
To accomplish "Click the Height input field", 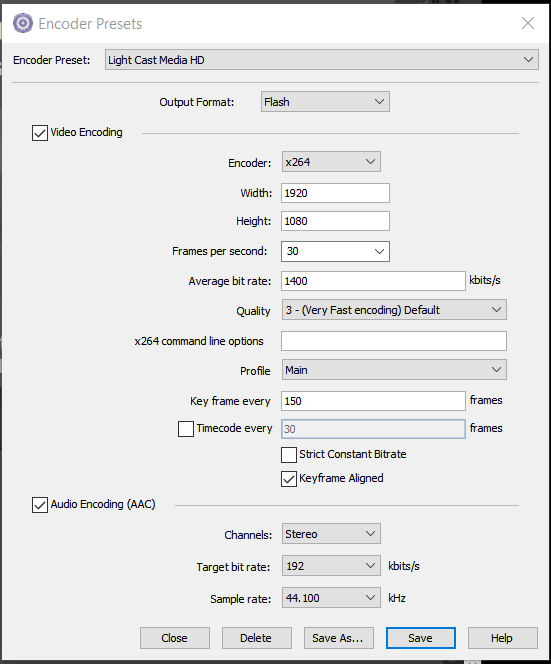I will [x=335, y=221].
